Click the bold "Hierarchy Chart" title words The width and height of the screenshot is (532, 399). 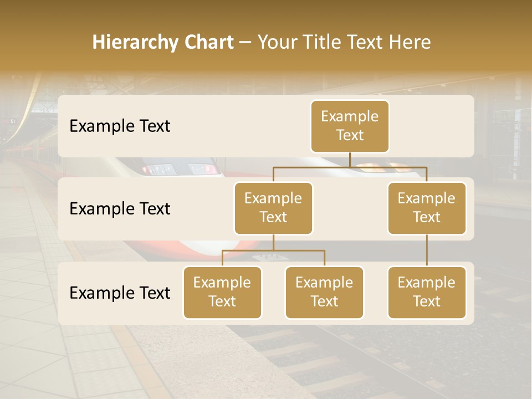point(162,42)
